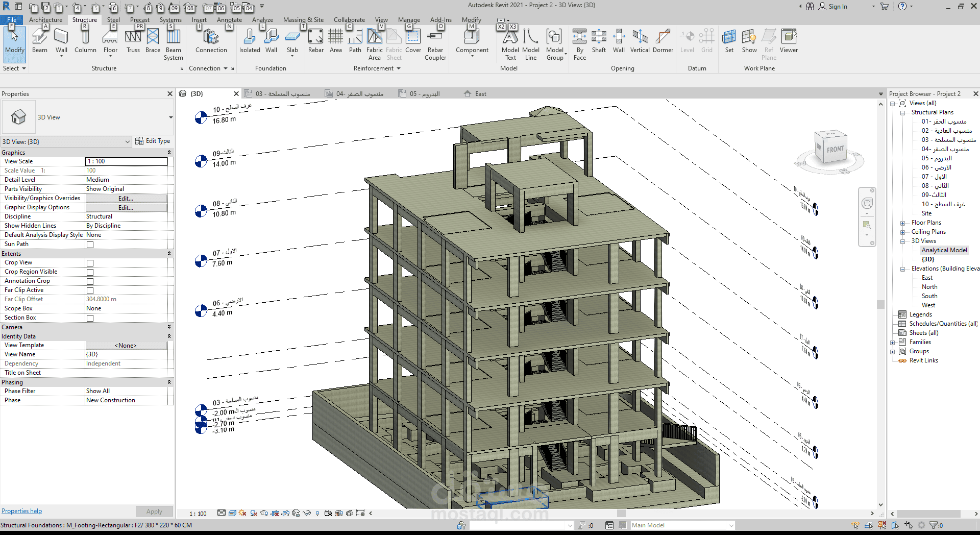Open the Architecture ribbon tab
This screenshot has height=535, width=980.
tap(45, 20)
